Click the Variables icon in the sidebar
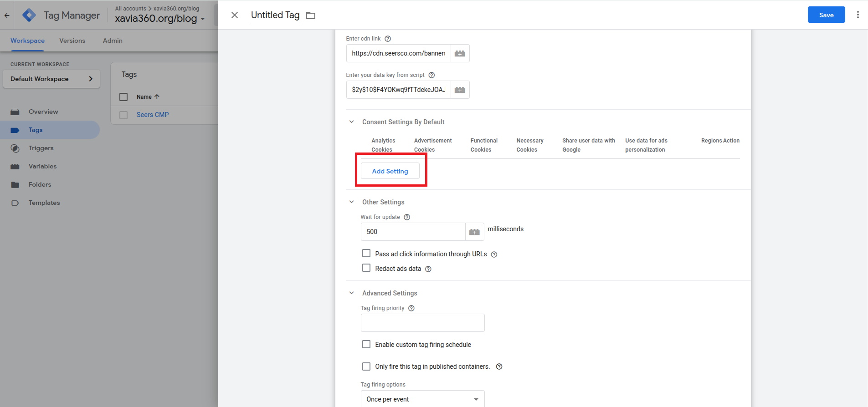The height and width of the screenshot is (407, 868). pyautogui.click(x=15, y=166)
